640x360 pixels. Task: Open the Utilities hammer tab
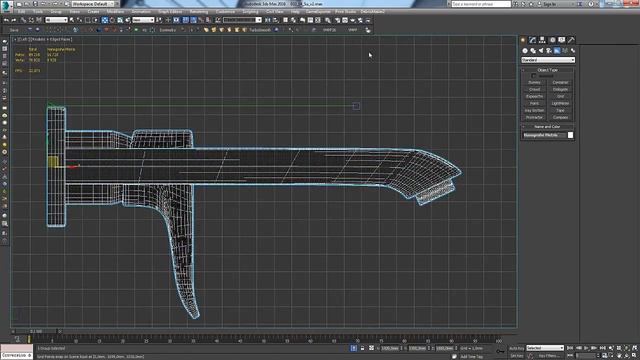[x=571, y=40]
